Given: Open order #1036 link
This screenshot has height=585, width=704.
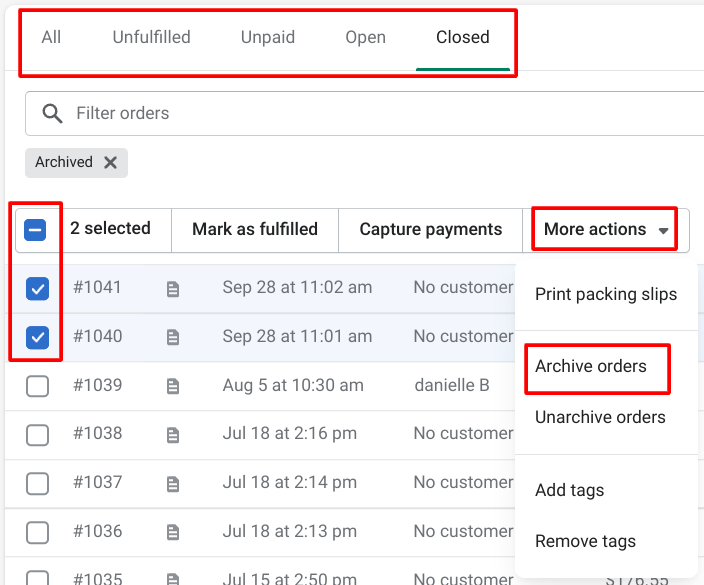Looking at the screenshot, I should click(x=97, y=532).
